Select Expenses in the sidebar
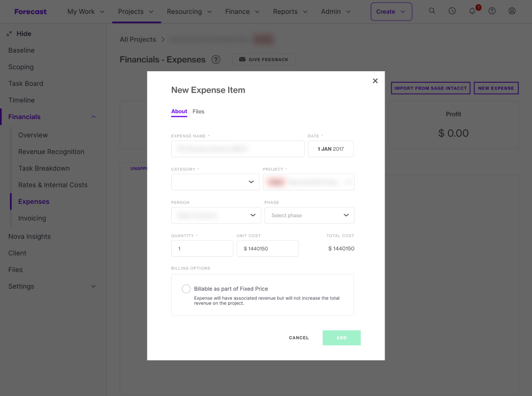 [x=34, y=201]
